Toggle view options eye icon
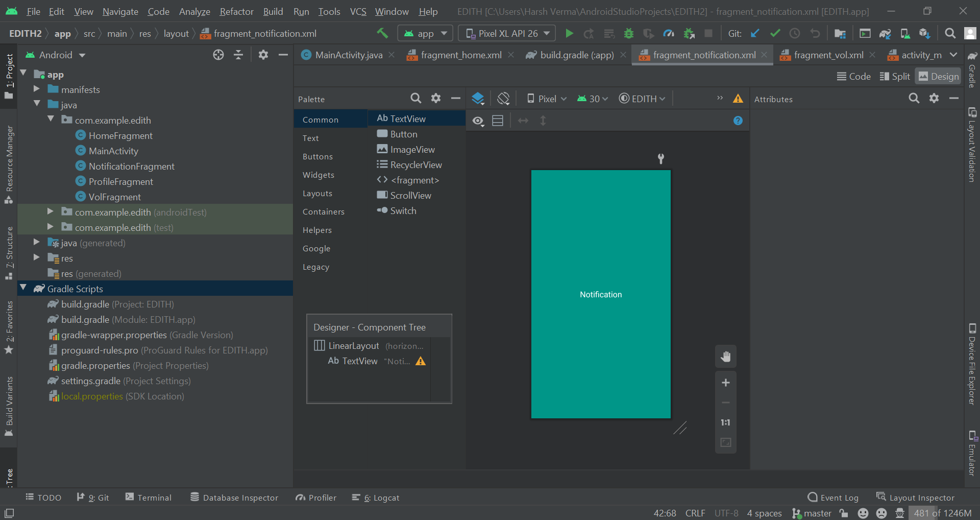The width and height of the screenshot is (980, 520). click(478, 121)
